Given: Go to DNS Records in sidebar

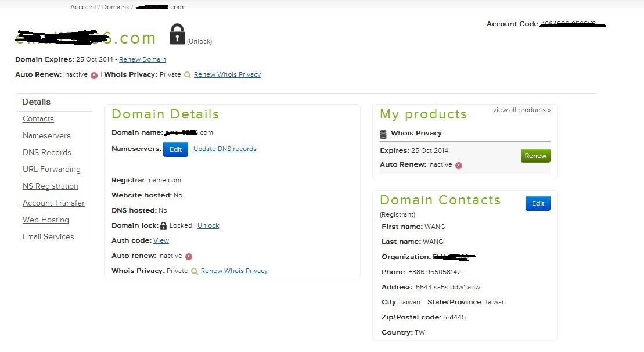Looking at the screenshot, I should [x=47, y=152].
